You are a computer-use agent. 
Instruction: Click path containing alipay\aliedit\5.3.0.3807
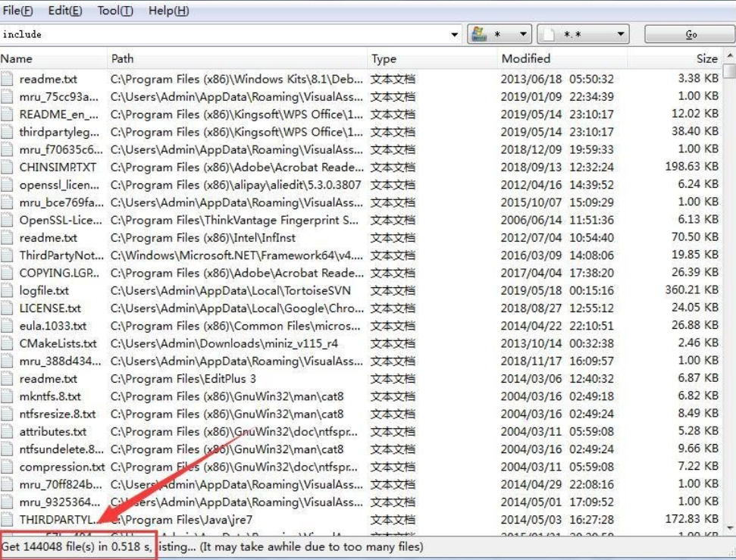[236, 185]
